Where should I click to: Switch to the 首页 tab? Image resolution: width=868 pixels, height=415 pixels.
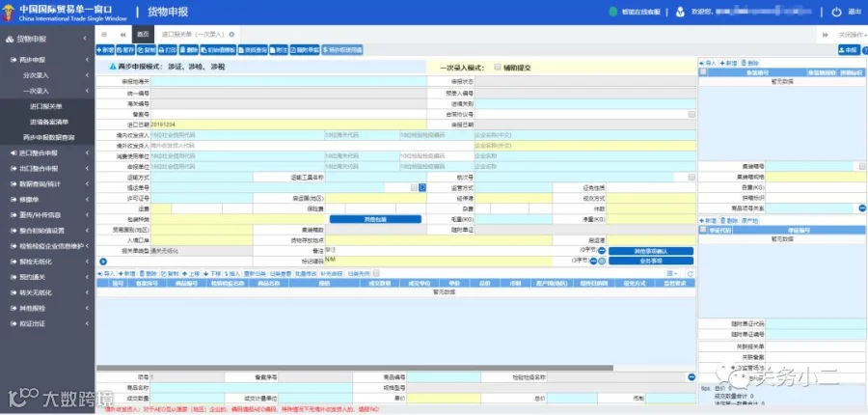(143, 35)
